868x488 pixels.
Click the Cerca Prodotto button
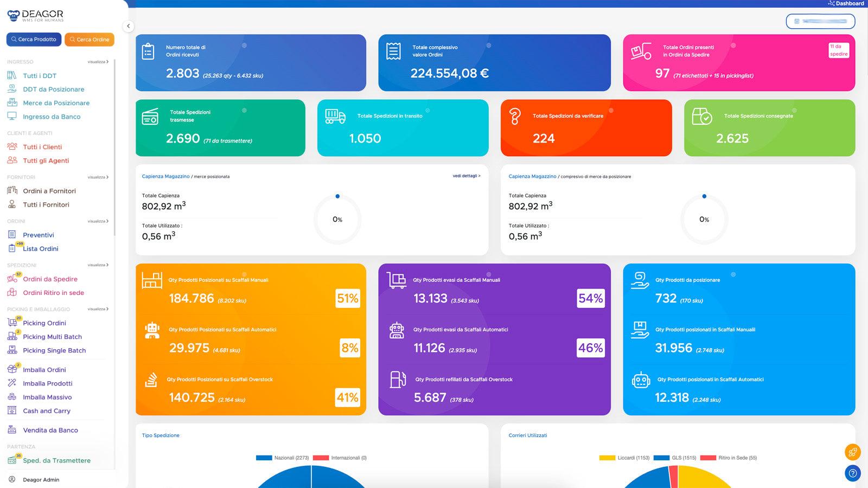point(33,39)
